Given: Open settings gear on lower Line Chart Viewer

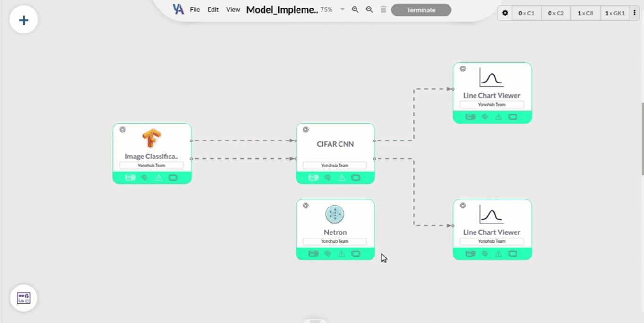Looking at the screenshot, I should pyautogui.click(x=463, y=205).
